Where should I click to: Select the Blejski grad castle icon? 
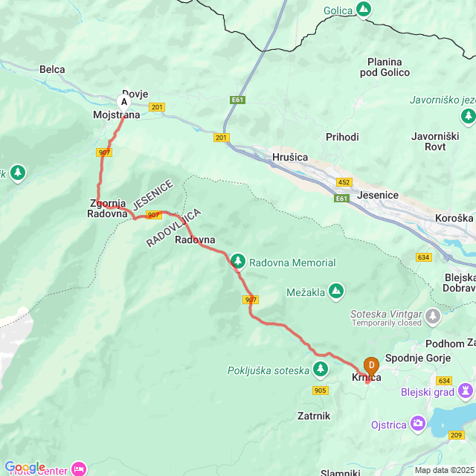point(466,391)
